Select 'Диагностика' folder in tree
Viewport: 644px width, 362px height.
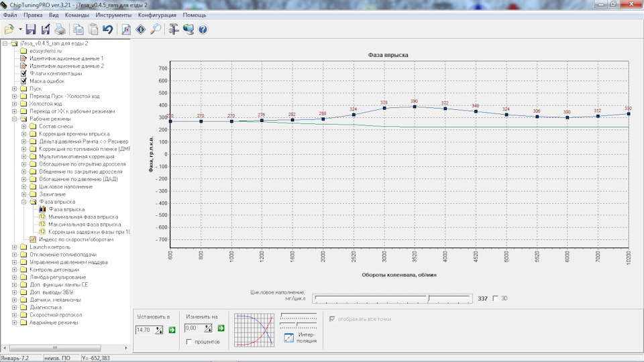pyautogui.click(x=46, y=308)
